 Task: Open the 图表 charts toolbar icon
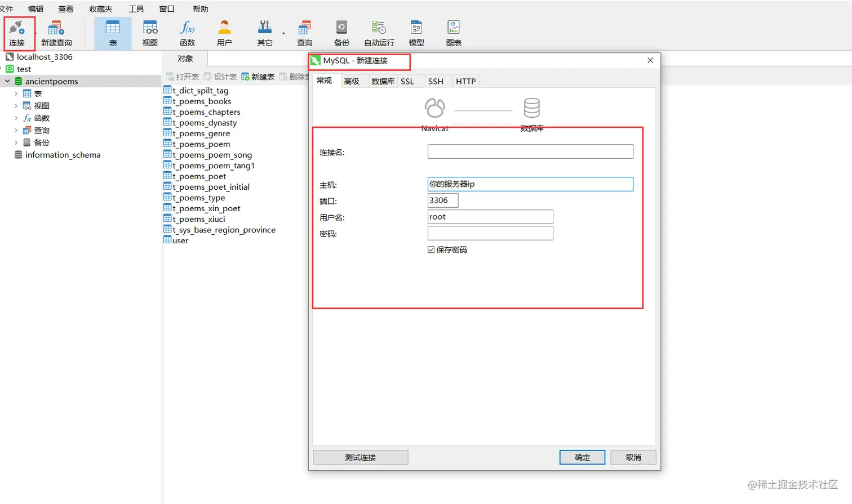[454, 33]
